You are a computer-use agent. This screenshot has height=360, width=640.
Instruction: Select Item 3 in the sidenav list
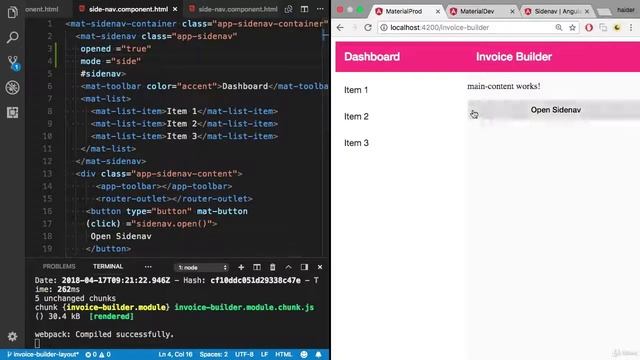(x=356, y=143)
